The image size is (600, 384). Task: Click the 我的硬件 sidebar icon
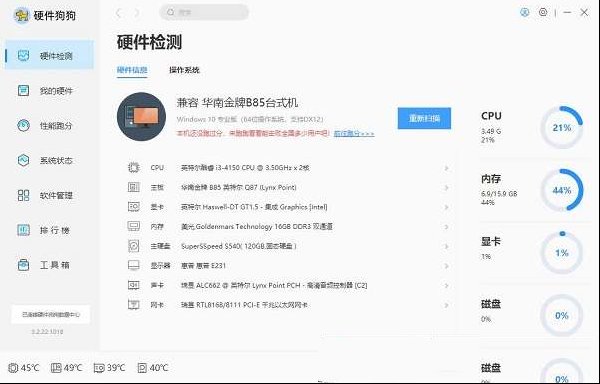click(x=23, y=91)
